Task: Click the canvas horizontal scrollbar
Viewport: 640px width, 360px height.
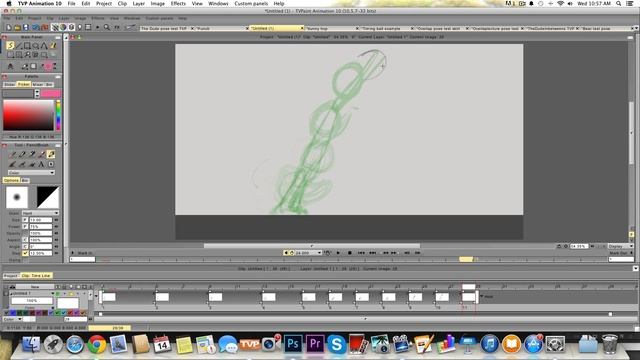Action: pos(312,246)
